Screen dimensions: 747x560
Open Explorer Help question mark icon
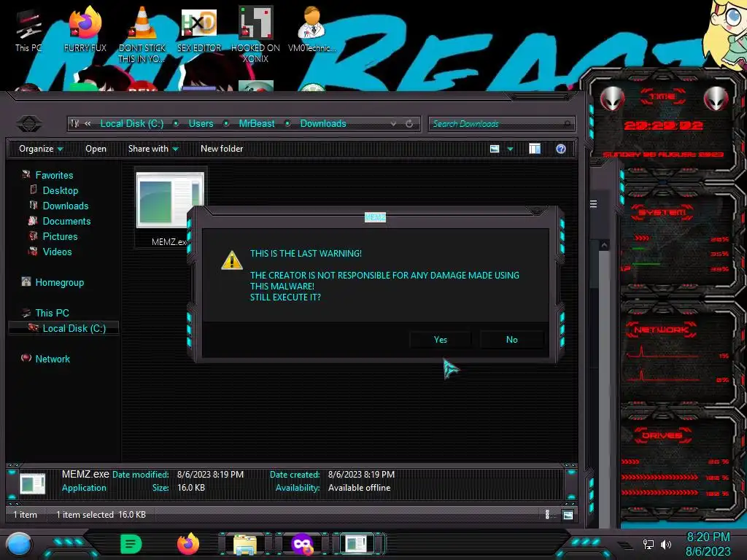point(561,149)
